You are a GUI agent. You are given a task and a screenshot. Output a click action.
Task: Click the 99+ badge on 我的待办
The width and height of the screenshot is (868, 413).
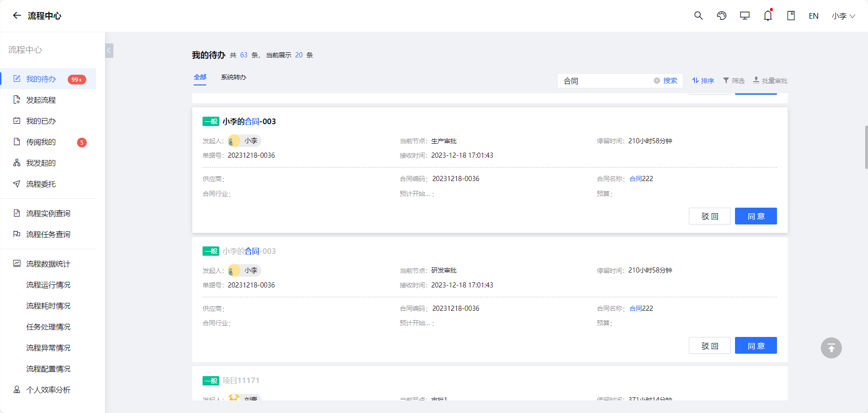pos(77,79)
